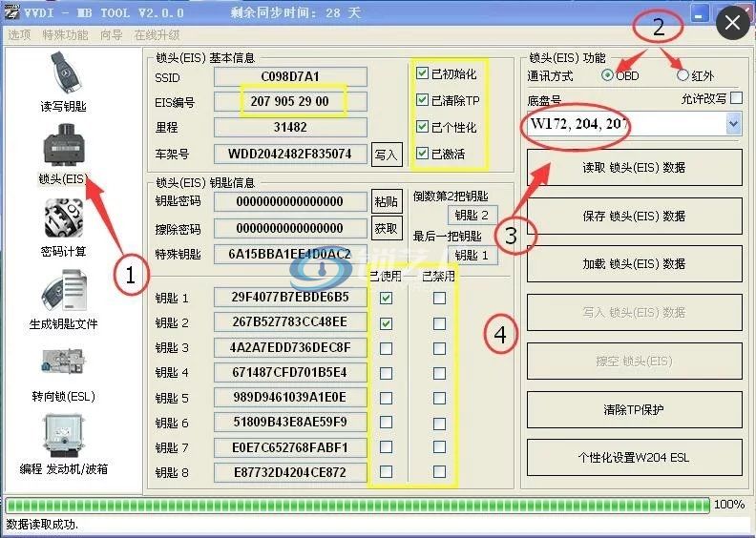The height and width of the screenshot is (538, 756).
Task: Open the 在线升级 menu
Action: [157, 35]
